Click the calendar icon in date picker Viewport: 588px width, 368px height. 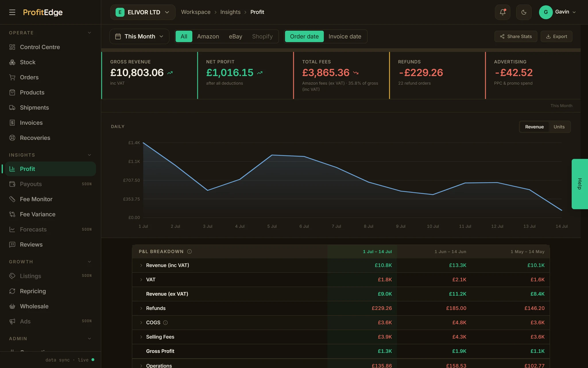point(118,37)
